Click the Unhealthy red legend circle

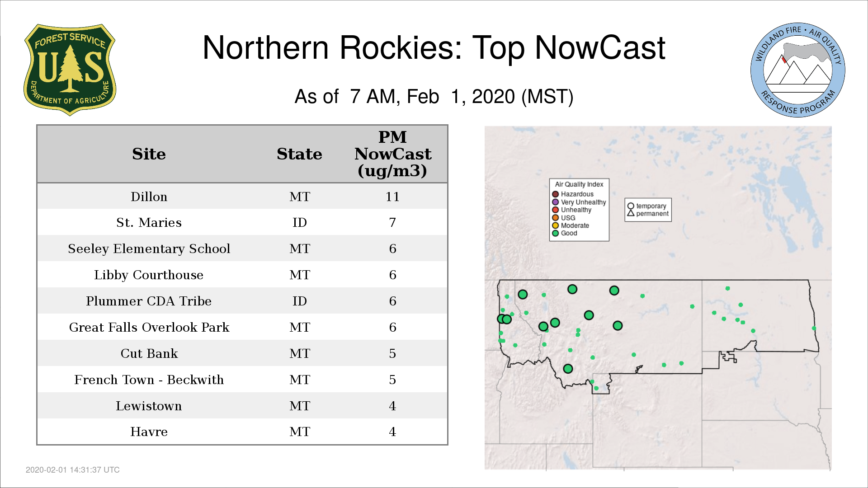pyautogui.click(x=556, y=210)
